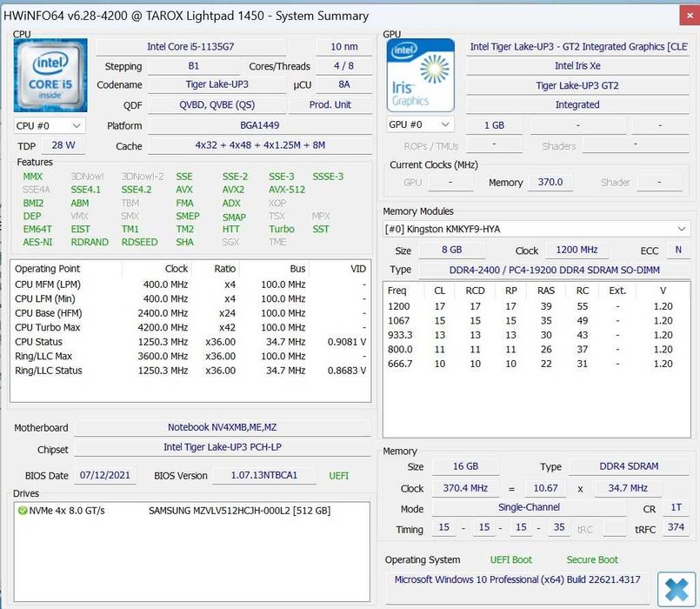Click the memory Size 16 GB field
This screenshot has height=609, width=700.
click(x=465, y=466)
